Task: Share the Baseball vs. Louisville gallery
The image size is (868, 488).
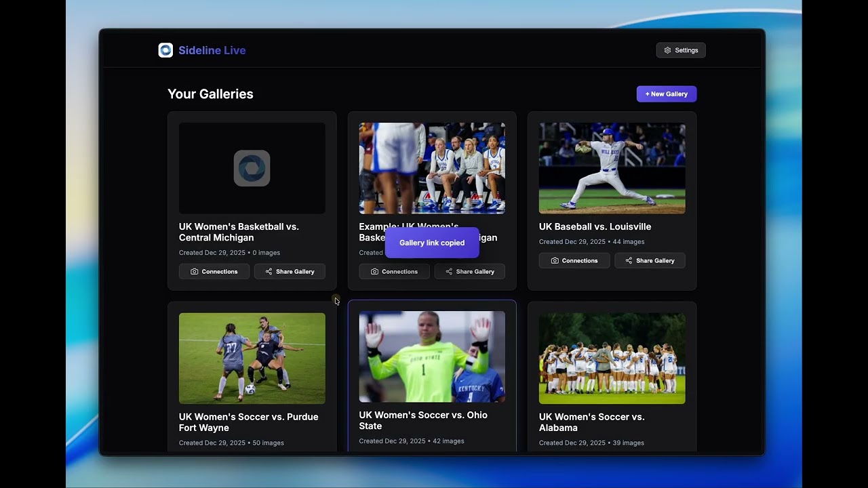Action: tap(650, 260)
